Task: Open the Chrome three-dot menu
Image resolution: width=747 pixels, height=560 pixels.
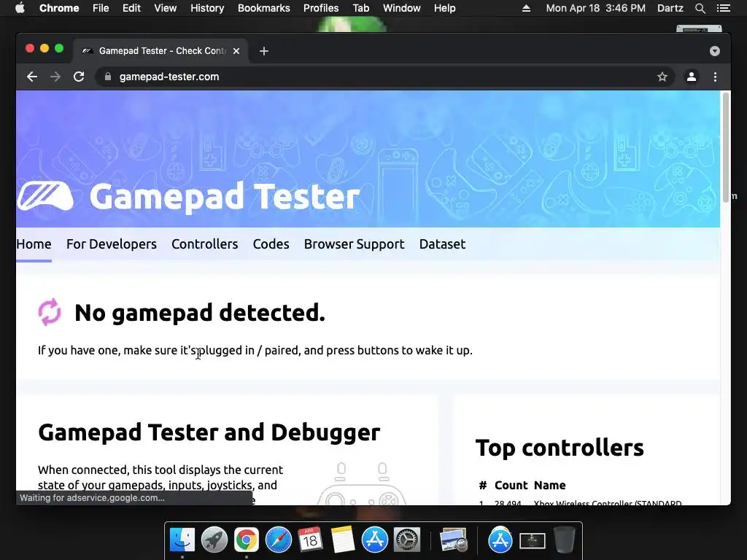Action: tap(715, 77)
